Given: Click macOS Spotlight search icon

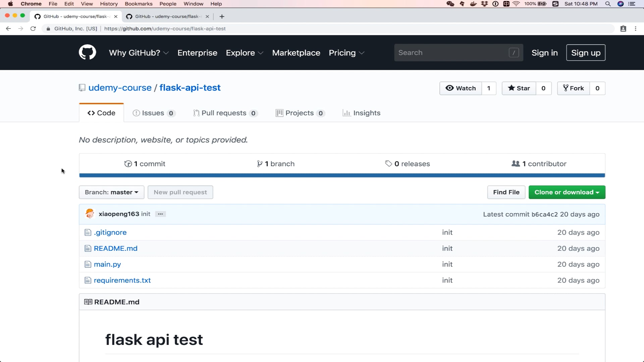Looking at the screenshot, I should point(607,4).
